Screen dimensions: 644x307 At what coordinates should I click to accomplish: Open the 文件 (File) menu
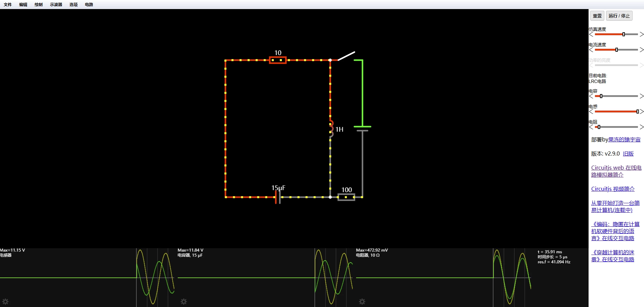click(x=8, y=5)
